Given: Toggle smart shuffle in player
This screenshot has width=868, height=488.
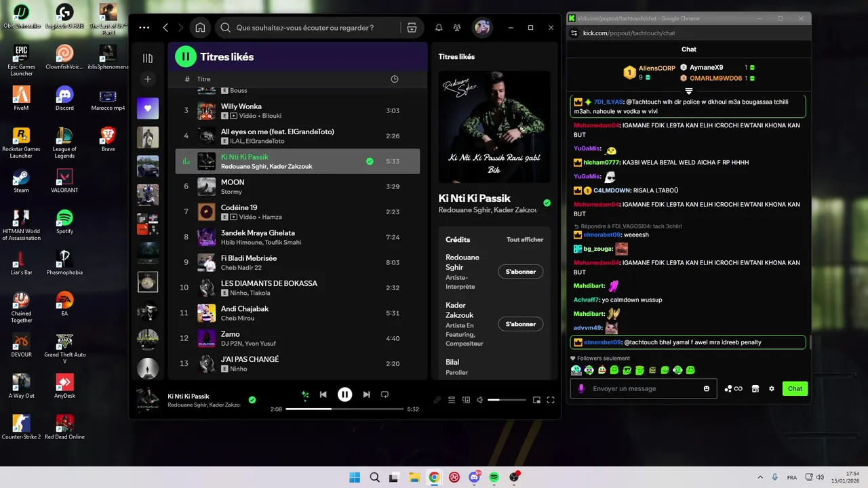Looking at the screenshot, I should 305,394.
